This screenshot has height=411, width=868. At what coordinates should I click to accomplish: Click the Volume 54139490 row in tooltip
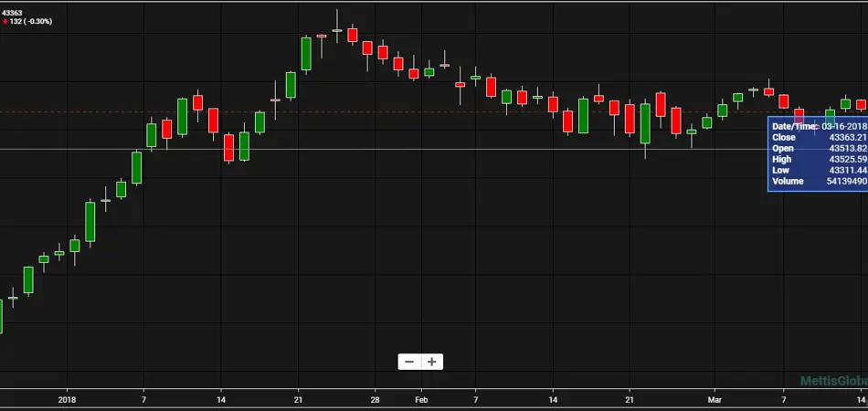[819, 181]
